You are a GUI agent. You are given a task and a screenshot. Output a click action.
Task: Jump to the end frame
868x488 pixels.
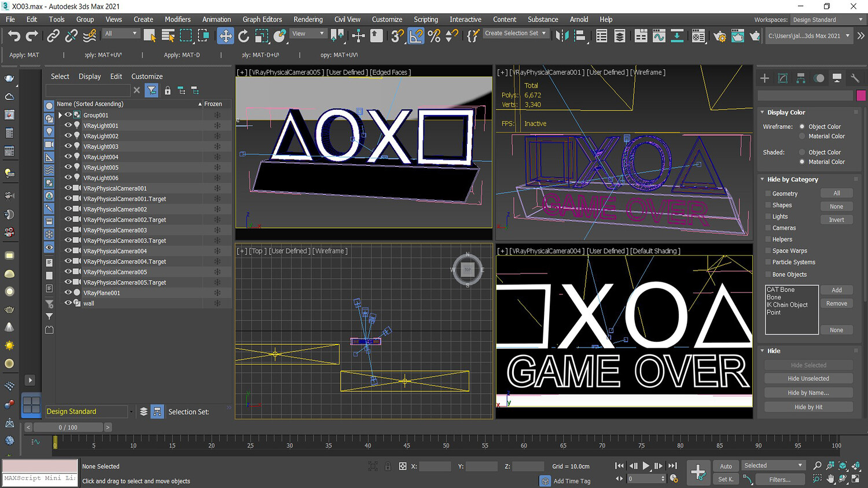[672, 466]
